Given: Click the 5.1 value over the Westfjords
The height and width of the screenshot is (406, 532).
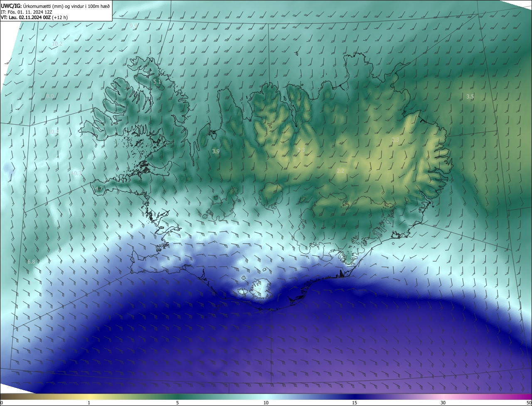Looking at the screenshot, I should pyautogui.click(x=157, y=82).
